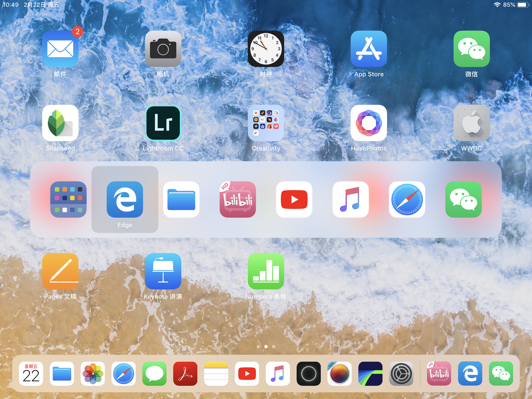Choose bilibili HD in the switcher bar
Image resolution: width=532 pixels, height=399 pixels.
[x=238, y=199]
